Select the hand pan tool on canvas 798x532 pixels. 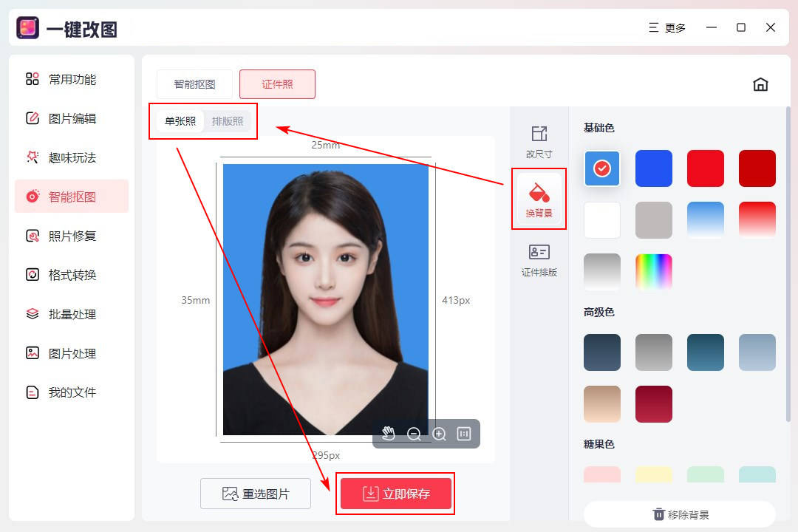point(390,434)
